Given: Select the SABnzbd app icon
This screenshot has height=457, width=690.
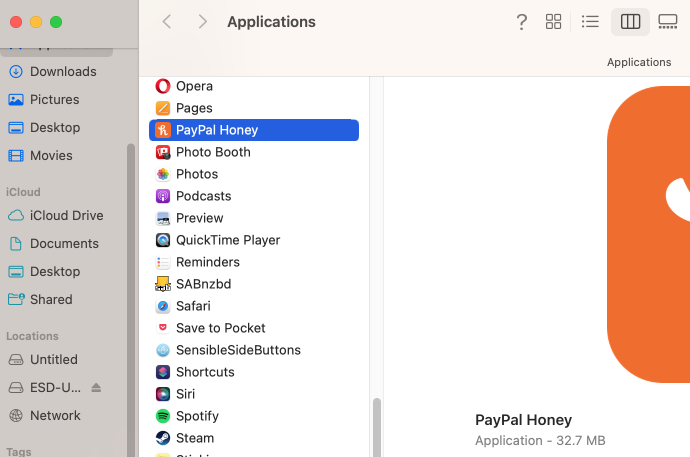Looking at the screenshot, I should (x=163, y=284).
